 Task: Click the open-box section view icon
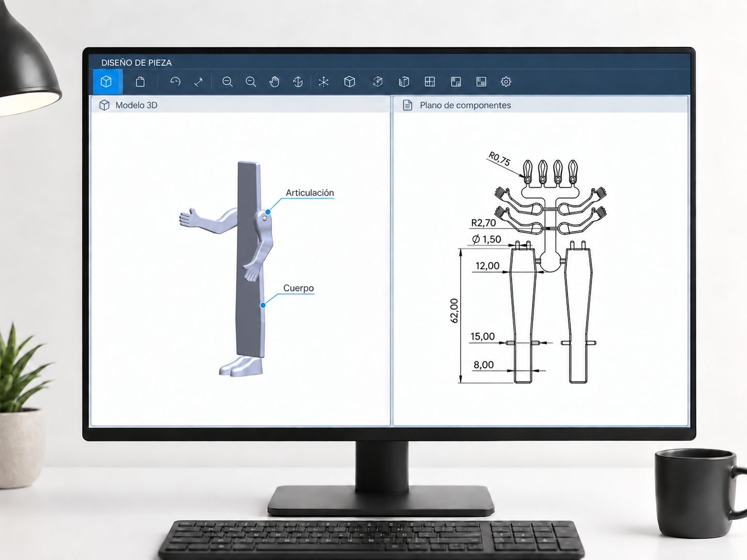404,81
